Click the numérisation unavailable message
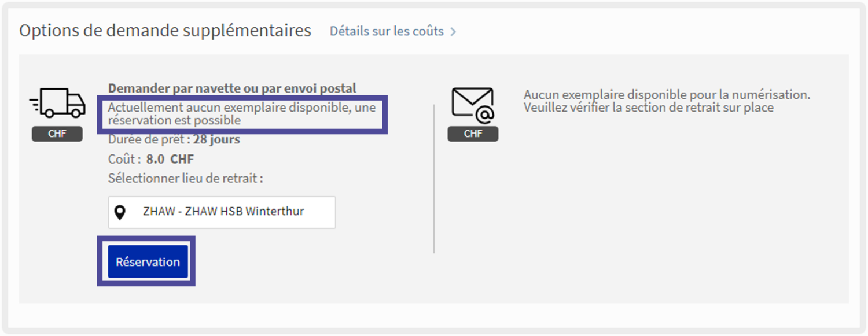The width and height of the screenshot is (868, 336). point(667,95)
